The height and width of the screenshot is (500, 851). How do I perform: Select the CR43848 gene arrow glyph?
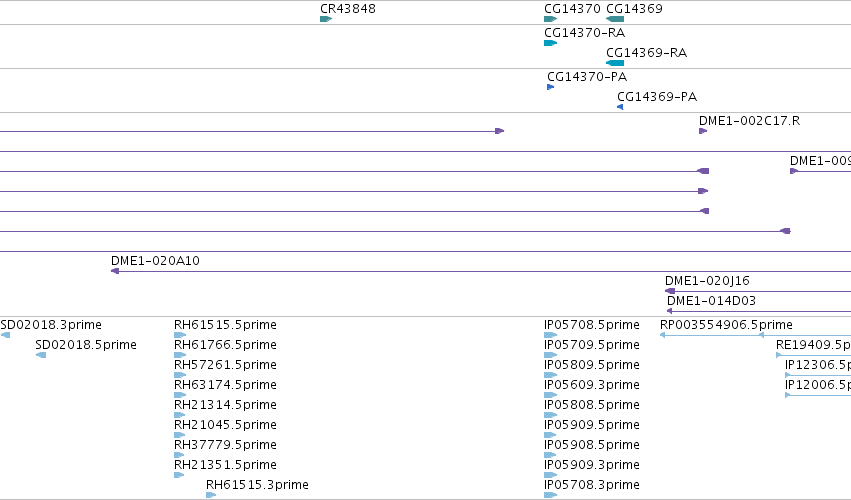click(326, 19)
